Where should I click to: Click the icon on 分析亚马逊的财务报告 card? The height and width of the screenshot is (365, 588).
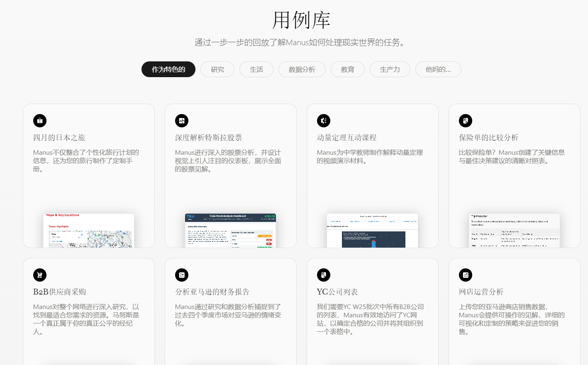pos(182,275)
